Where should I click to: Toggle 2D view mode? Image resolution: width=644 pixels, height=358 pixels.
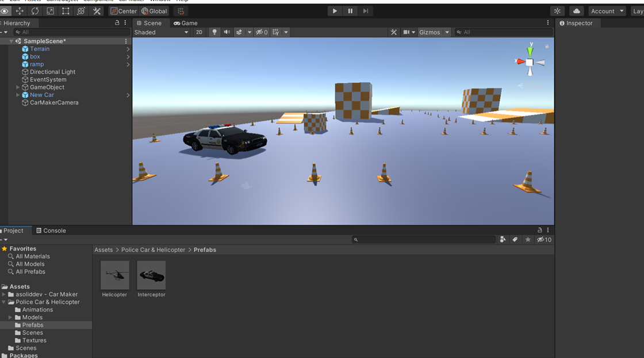click(199, 32)
